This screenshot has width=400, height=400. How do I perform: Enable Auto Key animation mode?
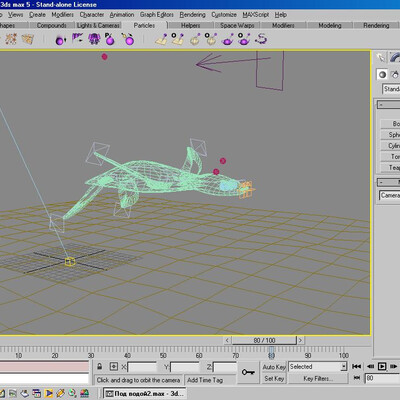[x=274, y=367]
